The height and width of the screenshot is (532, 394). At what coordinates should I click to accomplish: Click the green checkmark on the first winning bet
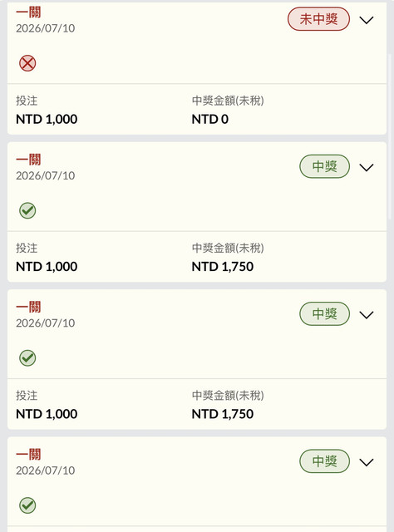[x=27, y=210]
